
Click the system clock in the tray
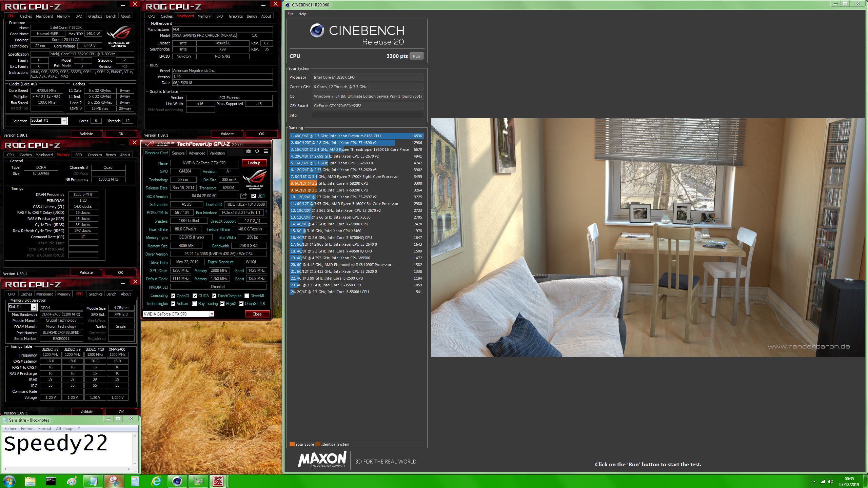[x=849, y=482]
